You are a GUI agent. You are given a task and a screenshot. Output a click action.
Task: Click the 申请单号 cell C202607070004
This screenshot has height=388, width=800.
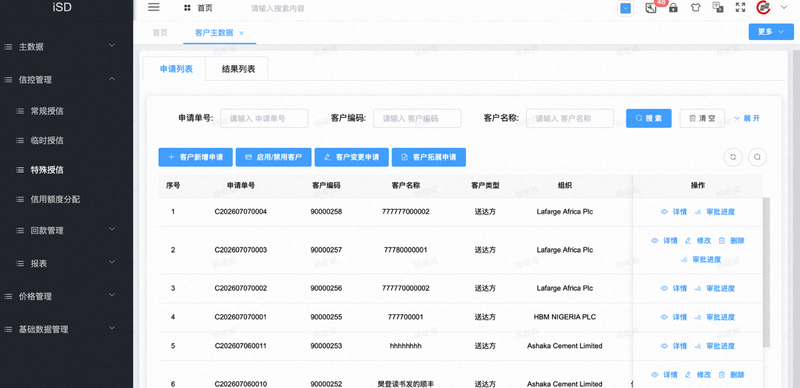tap(240, 211)
